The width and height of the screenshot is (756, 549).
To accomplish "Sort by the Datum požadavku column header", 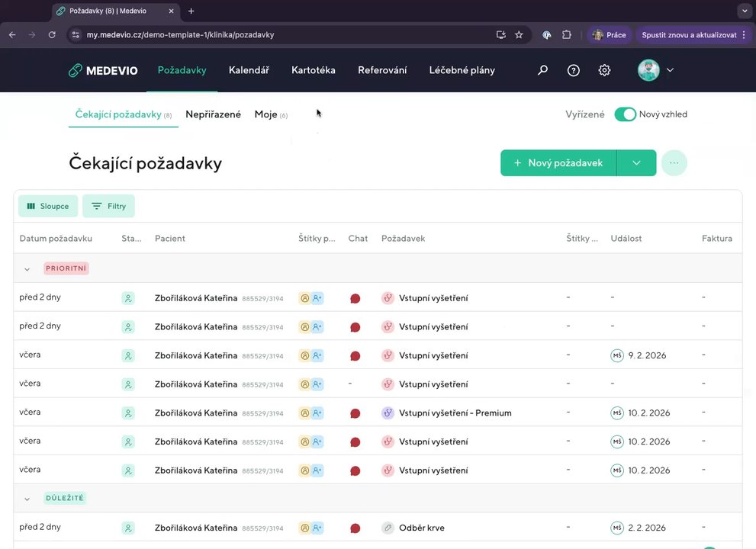I will coord(56,239).
